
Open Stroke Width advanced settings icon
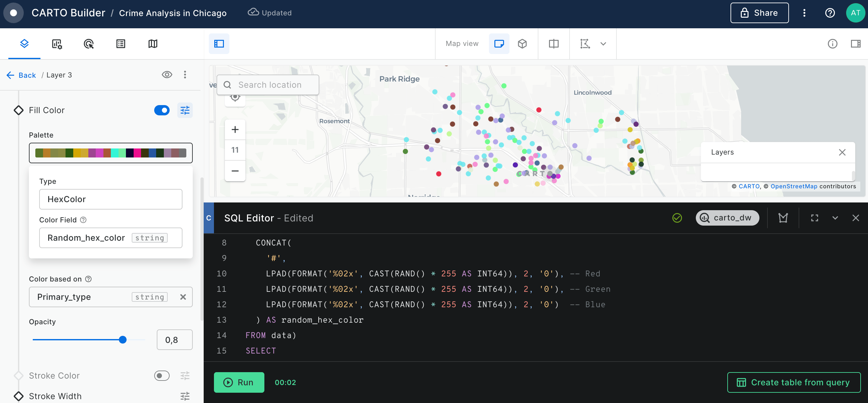point(185,396)
